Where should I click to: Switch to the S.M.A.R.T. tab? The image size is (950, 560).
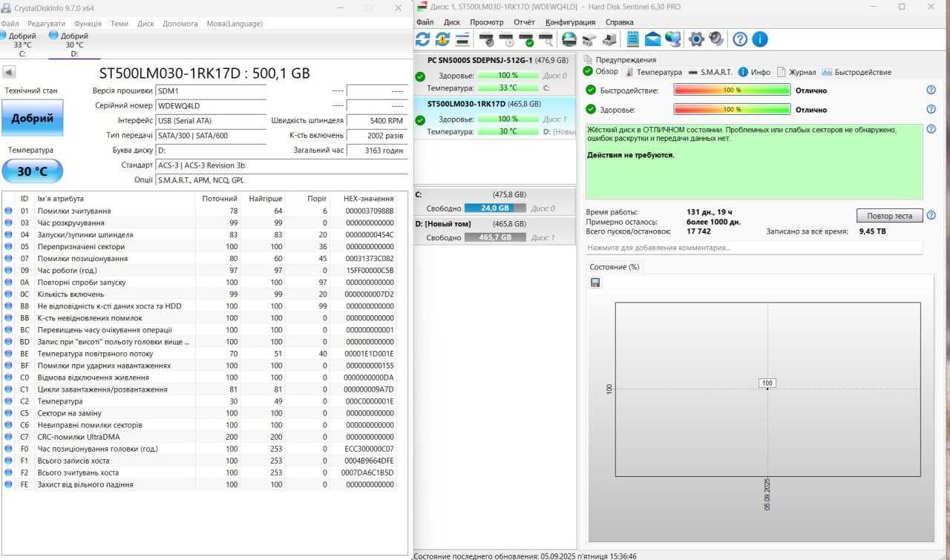(x=710, y=72)
